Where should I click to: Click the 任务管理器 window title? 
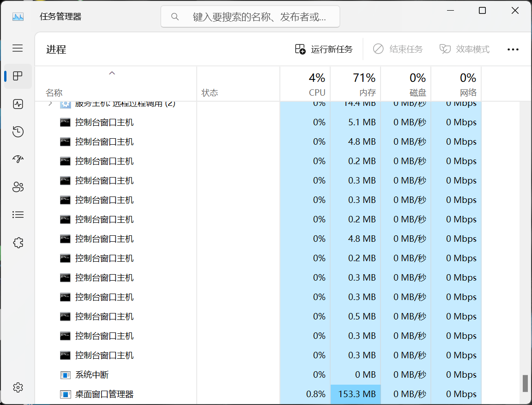click(x=60, y=17)
